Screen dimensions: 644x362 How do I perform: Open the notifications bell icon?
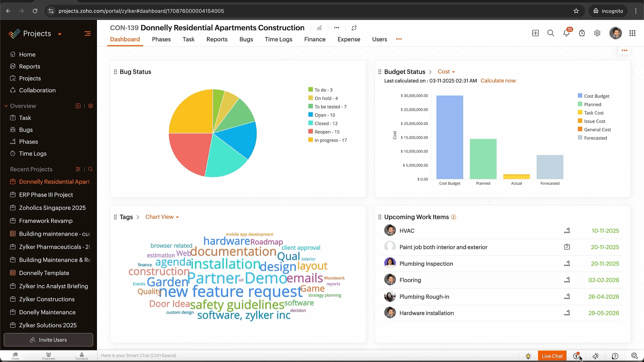pyautogui.click(x=566, y=33)
